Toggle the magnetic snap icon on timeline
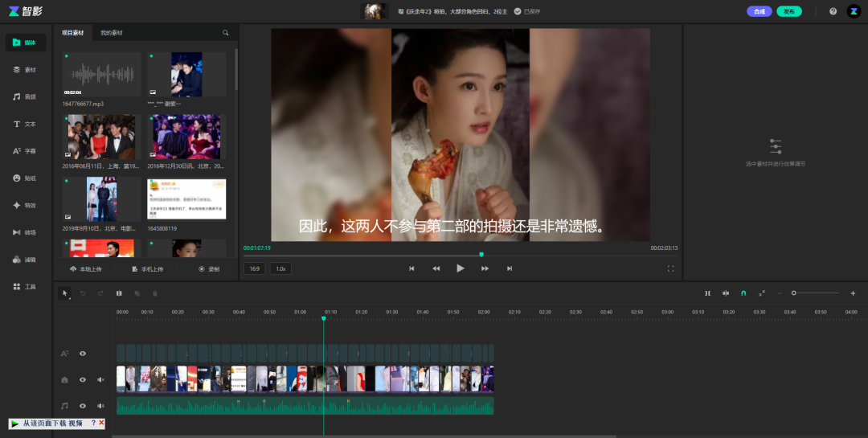Screen dimensions: 868x438 tap(743, 293)
